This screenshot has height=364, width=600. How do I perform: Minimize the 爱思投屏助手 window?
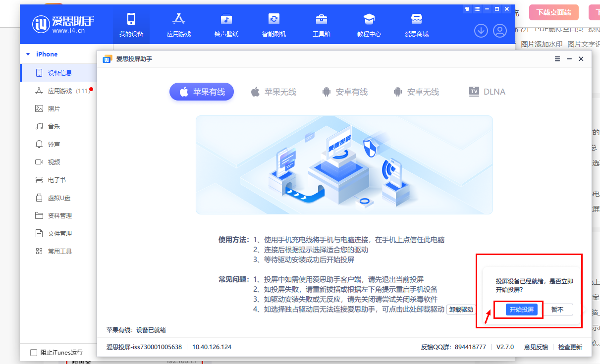point(569,59)
